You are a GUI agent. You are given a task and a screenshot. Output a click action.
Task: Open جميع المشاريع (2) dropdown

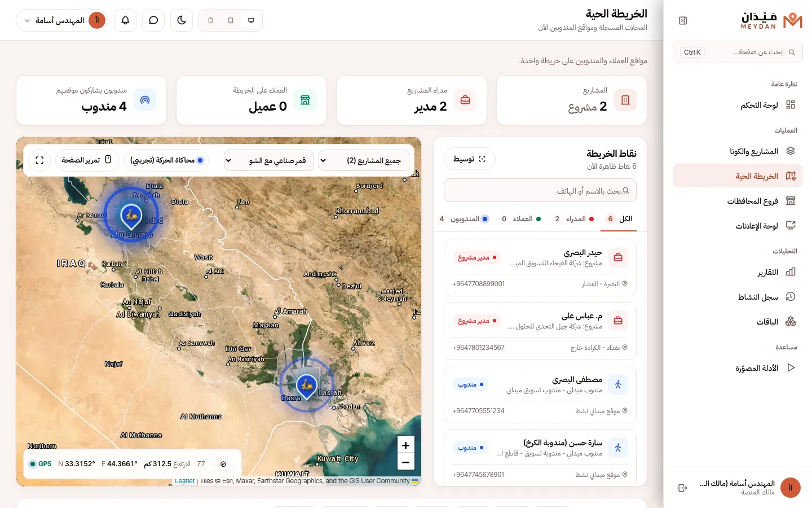(x=364, y=160)
